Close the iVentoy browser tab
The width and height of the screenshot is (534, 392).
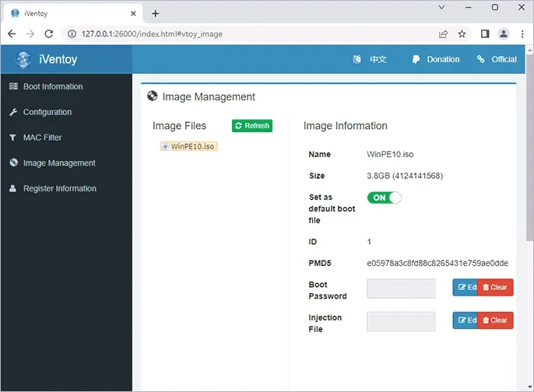[133, 13]
